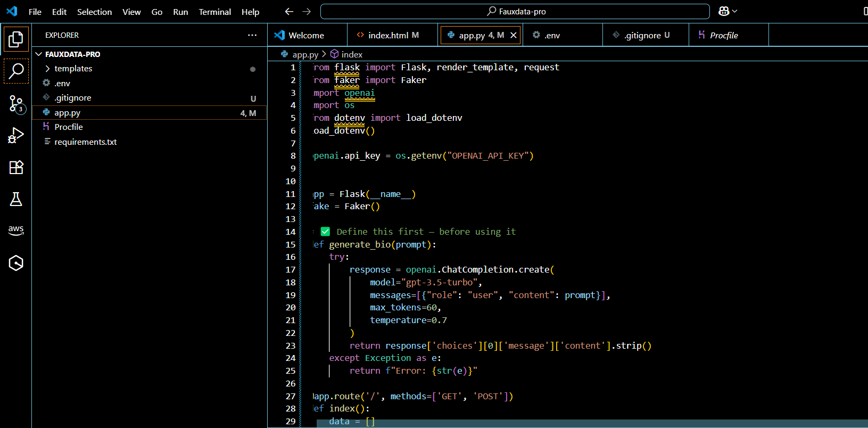This screenshot has height=428, width=868.
Task: Open the Extensions view icon
Action: (x=16, y=167)
